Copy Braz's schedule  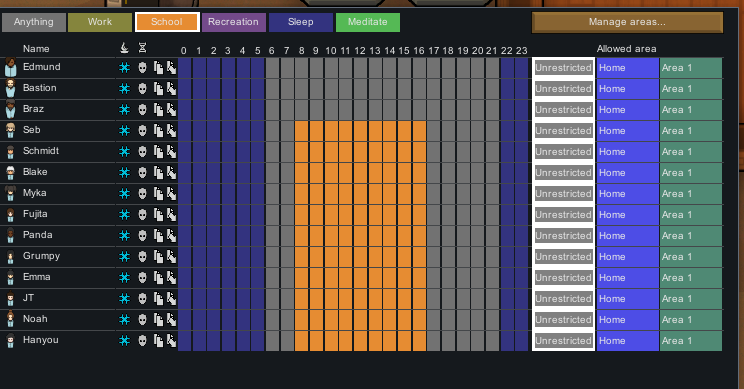point(158,110)
